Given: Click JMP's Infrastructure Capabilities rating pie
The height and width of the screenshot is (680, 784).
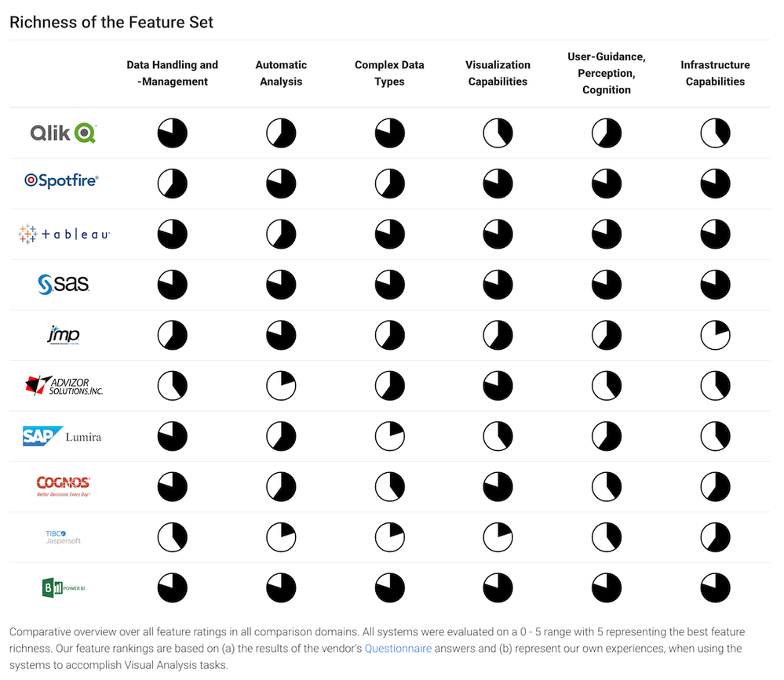Looking at the screenshot, I should point(715,336).
